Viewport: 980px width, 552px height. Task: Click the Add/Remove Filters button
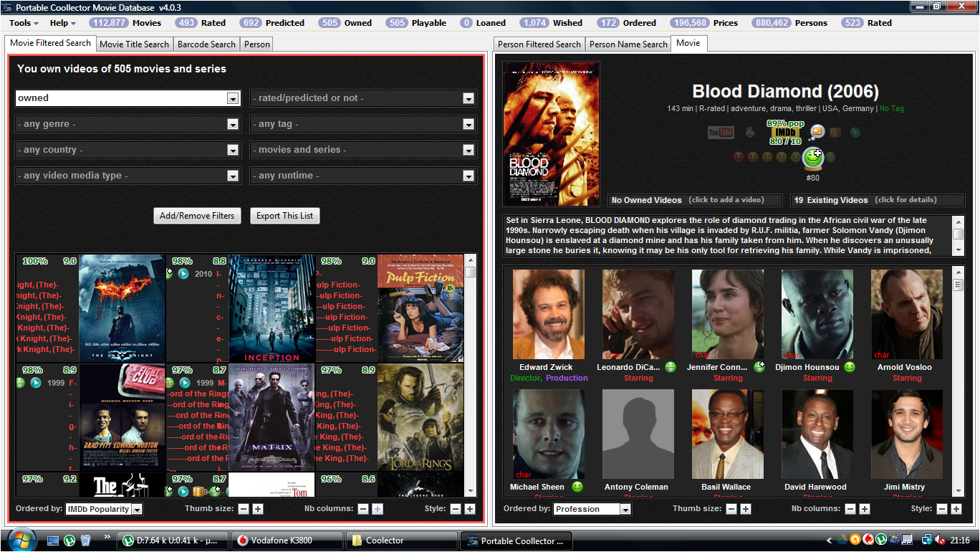(197, 216)
